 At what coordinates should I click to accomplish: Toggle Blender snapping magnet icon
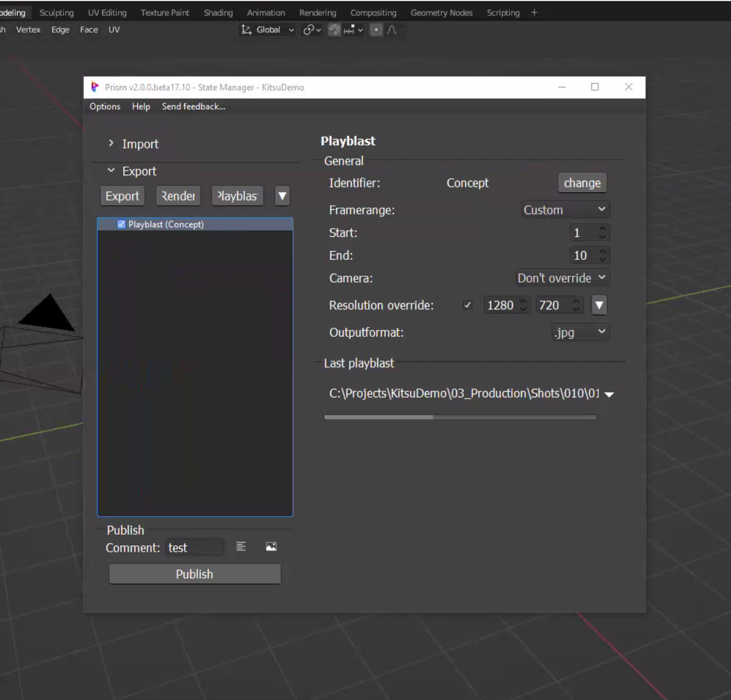tap(334, 30)
